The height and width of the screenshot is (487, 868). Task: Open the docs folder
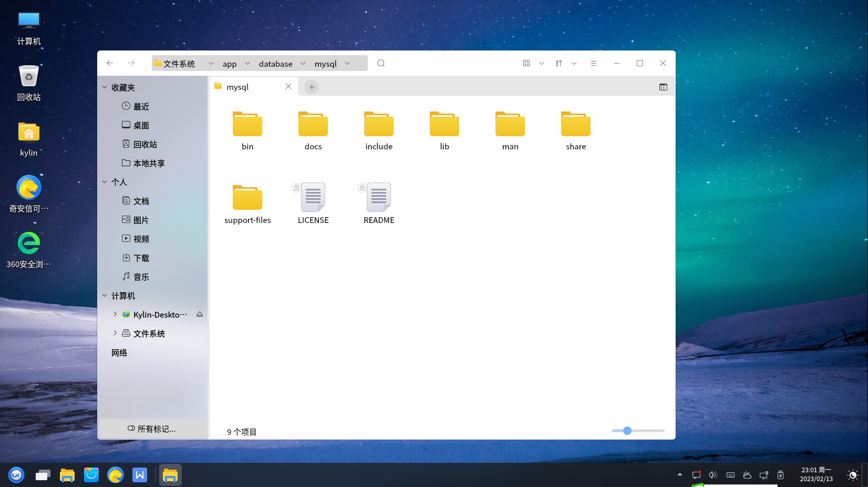313,130
